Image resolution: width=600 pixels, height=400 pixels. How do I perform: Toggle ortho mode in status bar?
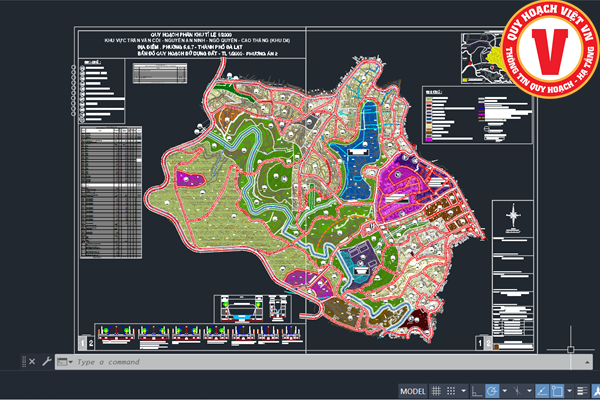click(x=477, y=391)
